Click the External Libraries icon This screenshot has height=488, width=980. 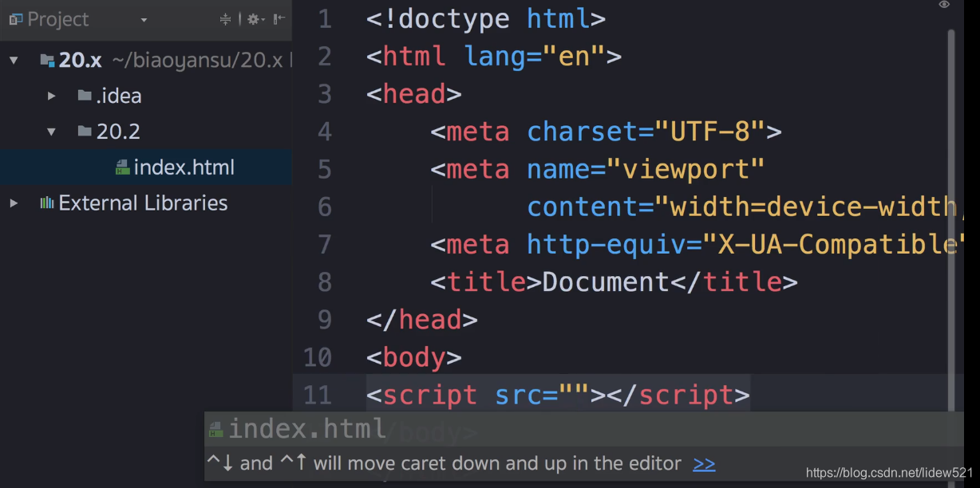pyautogui.click(x=47, y=203)
